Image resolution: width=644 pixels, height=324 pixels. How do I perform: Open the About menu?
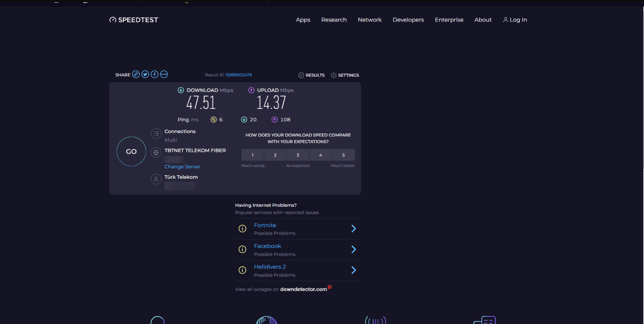click(x=483, y=20)
